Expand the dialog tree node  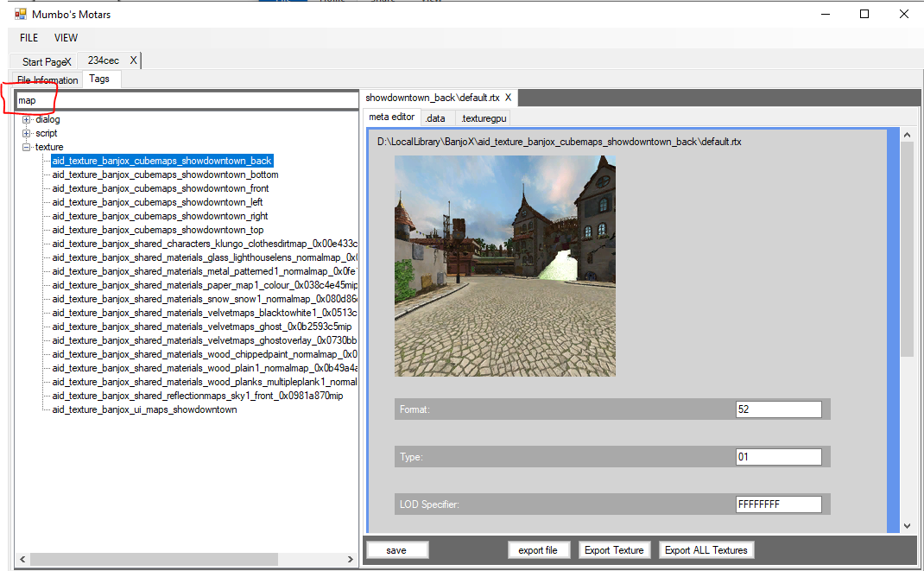pyautogui.click(x=26, y=119)
